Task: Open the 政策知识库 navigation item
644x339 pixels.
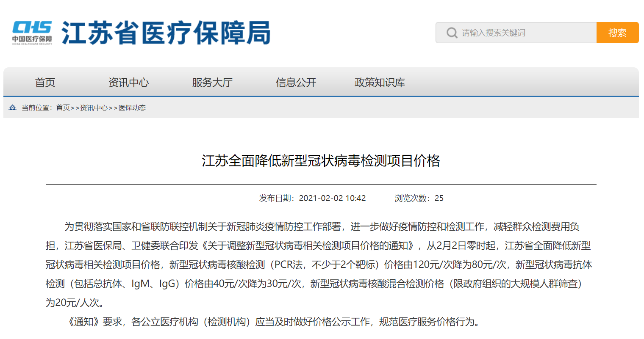Action: [x=380, y=83]
